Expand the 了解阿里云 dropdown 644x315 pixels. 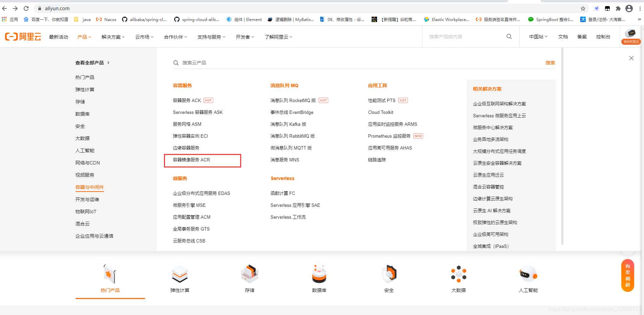(278, 37)
